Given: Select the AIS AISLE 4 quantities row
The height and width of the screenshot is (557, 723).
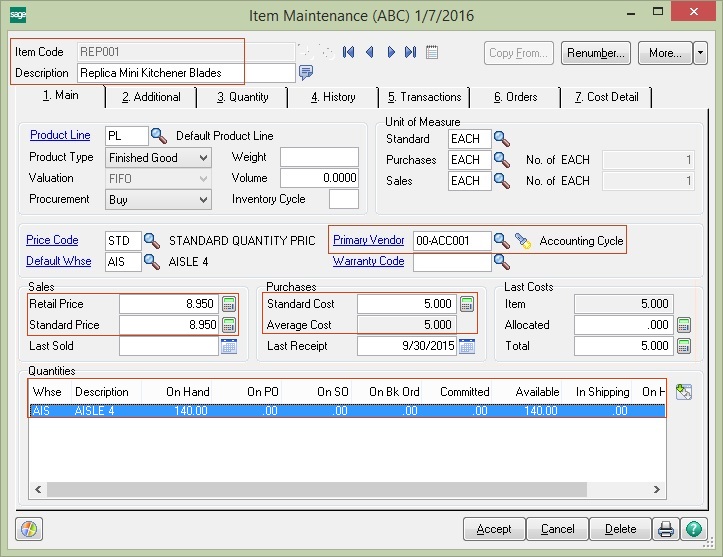Looking at the screenshot, I should pos(347,410).
